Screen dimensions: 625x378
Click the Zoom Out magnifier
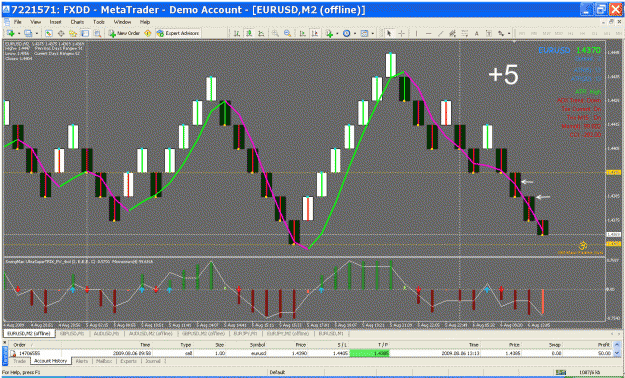coord(287,33)
